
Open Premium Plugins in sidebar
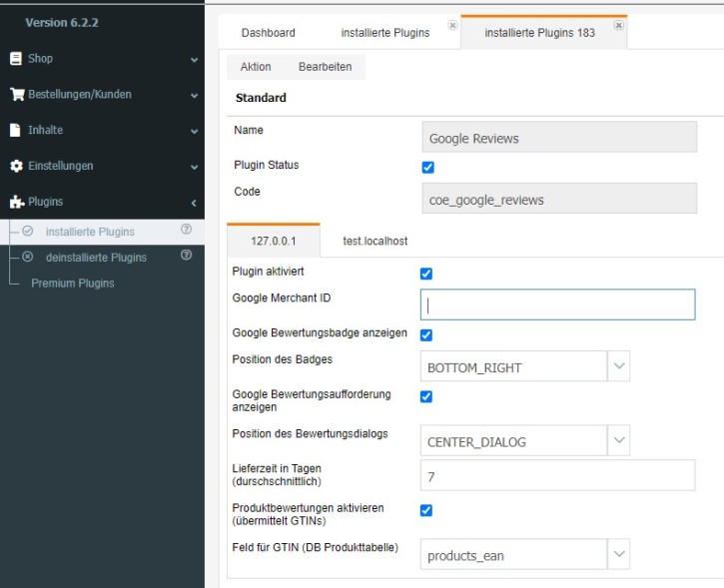point(73,284)
